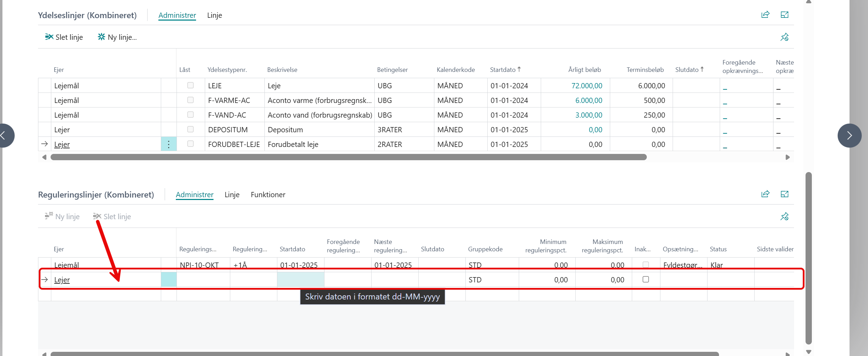Open Linje menu in Ydelseslinjer section
This screenshot has height=356, width=868.
point(214,15)
